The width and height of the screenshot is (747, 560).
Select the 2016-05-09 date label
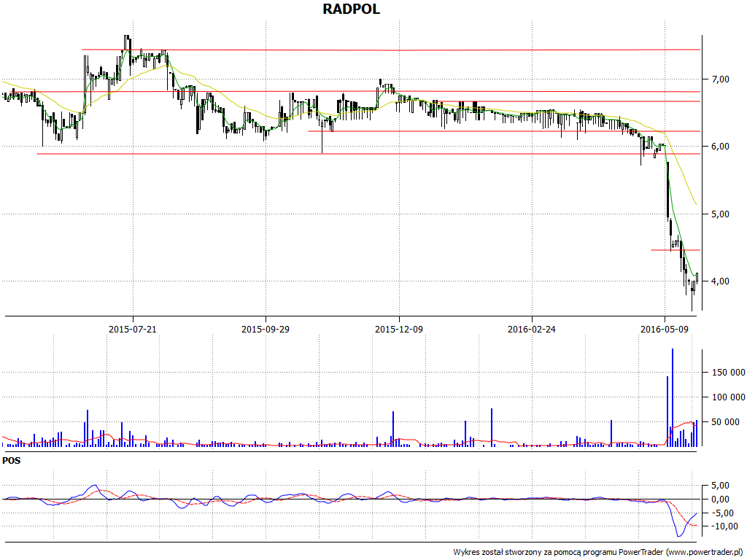point(665,329)
